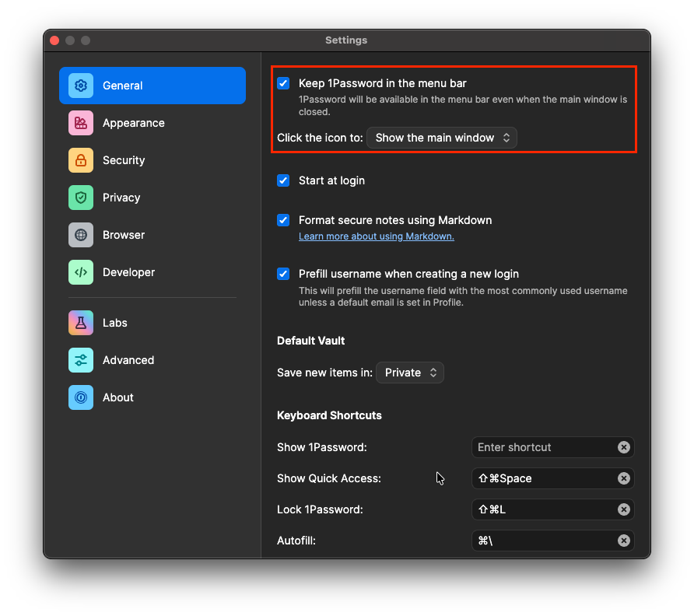The width and height of the screenshot is (694, 616).
Task: Click the Show 1Password shortcut field
Action: (x=543, y=447)
